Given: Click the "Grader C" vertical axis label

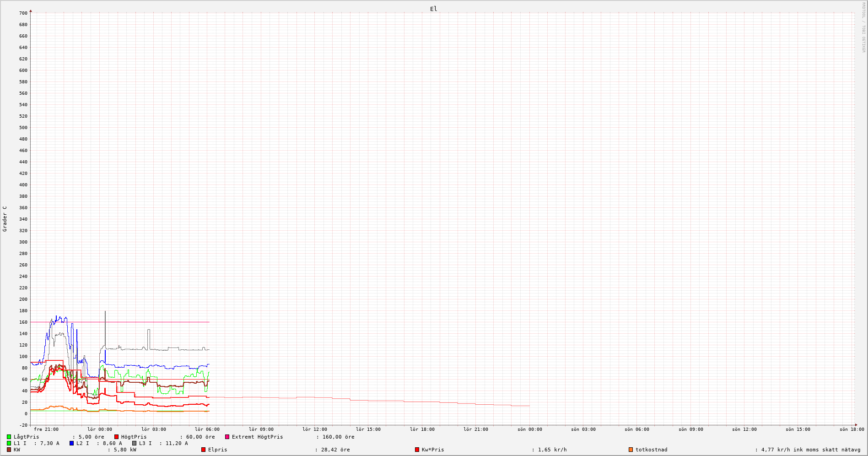Looking at the screenshot, I should tap(5, 219).
